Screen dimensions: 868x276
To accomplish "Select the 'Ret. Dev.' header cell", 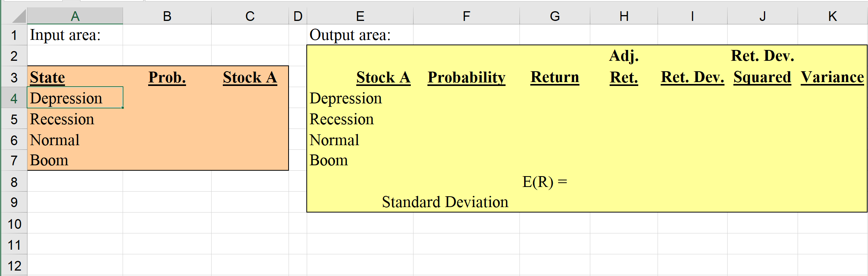I will (x=692, y=77).
